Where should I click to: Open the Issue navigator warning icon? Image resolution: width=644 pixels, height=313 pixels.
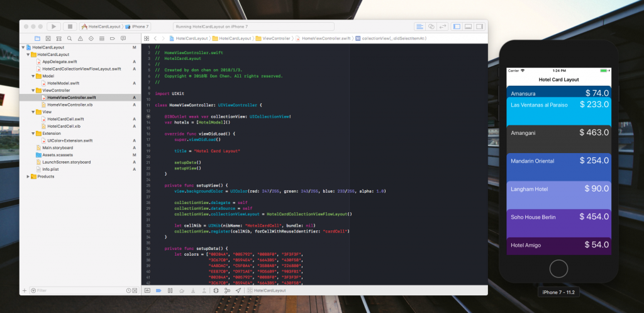(80, 38)
